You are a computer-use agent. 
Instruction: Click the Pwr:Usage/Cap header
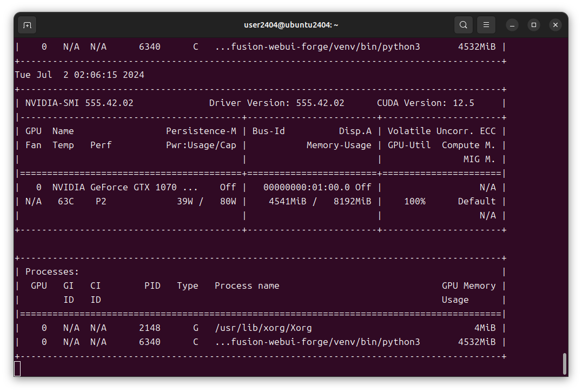tap(201, 145)
